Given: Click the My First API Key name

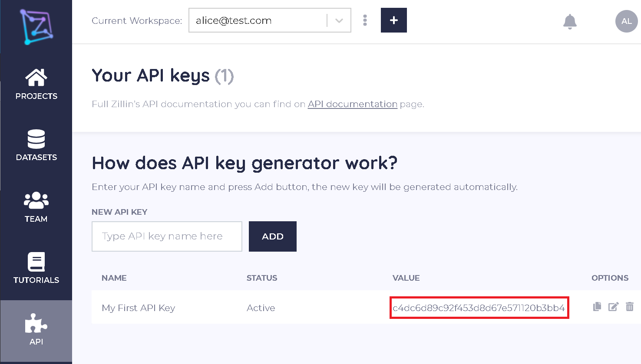Looking at the screenshot, I should (138, 308).
